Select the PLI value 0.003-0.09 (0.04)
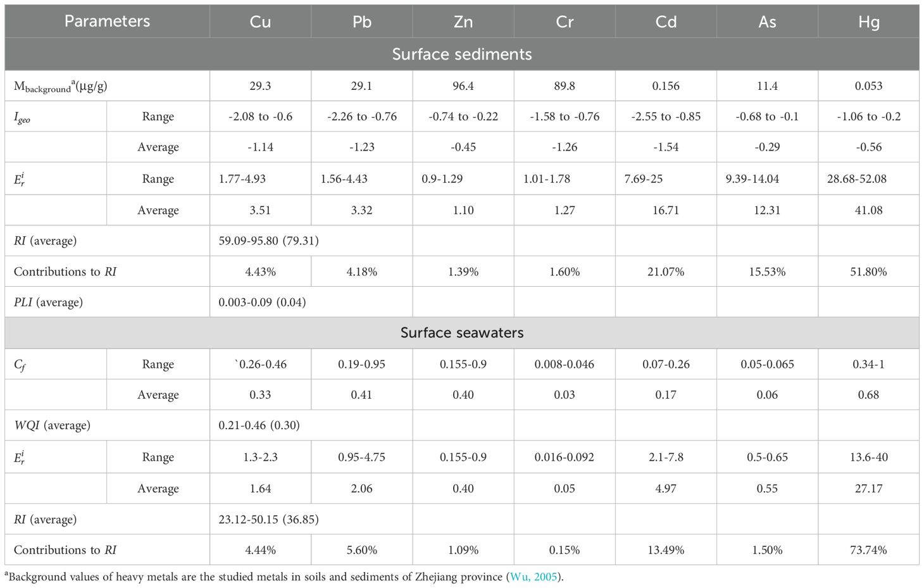Viewport: 924px width, 588px height. [x=262, y=303]
